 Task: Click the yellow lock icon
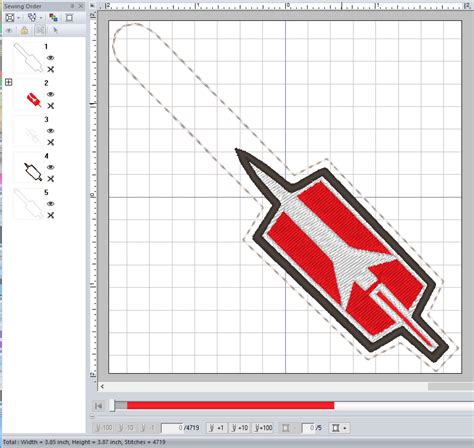24,30
